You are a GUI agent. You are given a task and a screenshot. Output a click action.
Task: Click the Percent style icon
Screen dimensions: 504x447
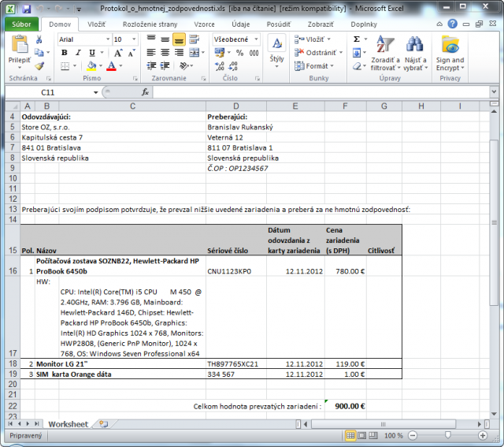click(x=239, y=53)
